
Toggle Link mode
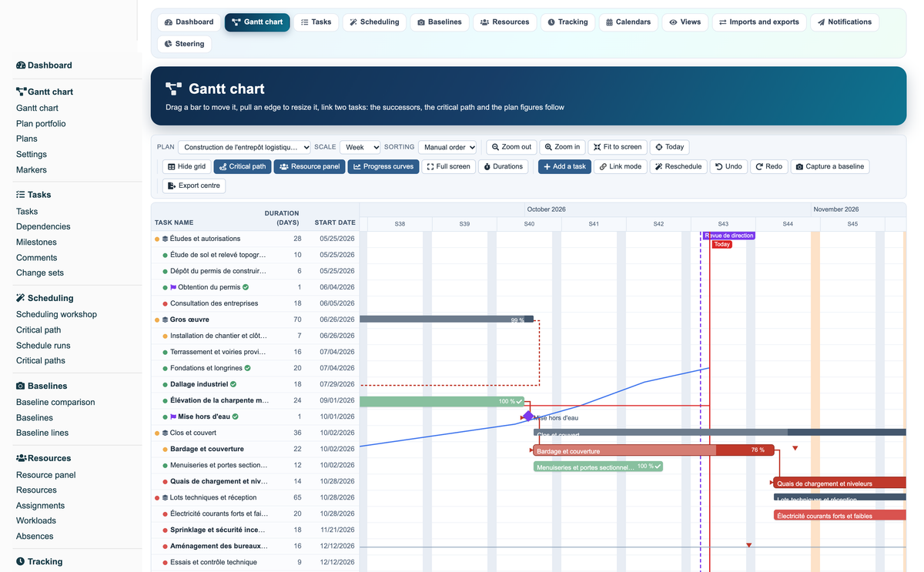click(620, 166)
